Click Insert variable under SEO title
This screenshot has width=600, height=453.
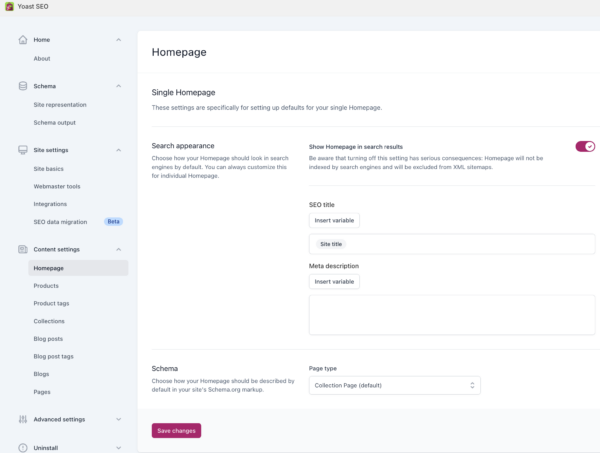pyautogui.click(x=334, y=220)
